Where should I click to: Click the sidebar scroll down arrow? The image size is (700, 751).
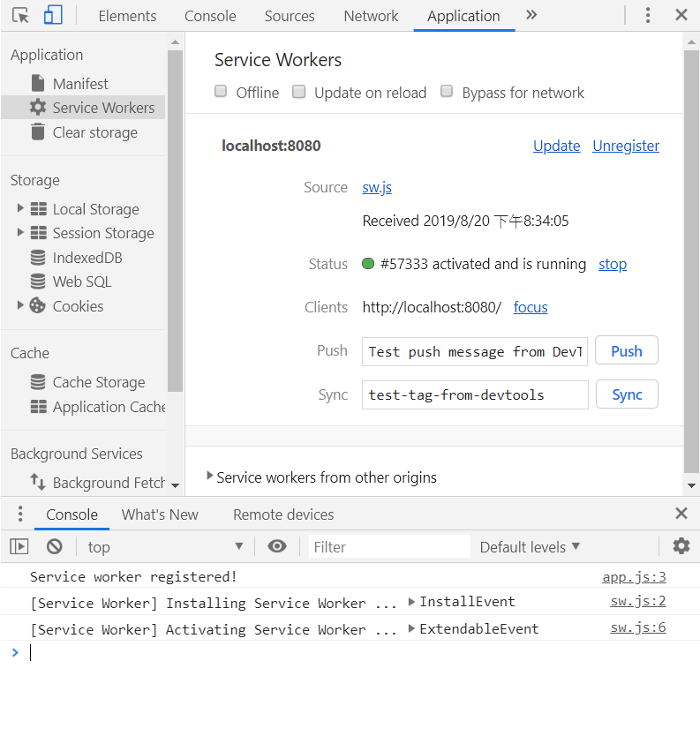[176, 485]
